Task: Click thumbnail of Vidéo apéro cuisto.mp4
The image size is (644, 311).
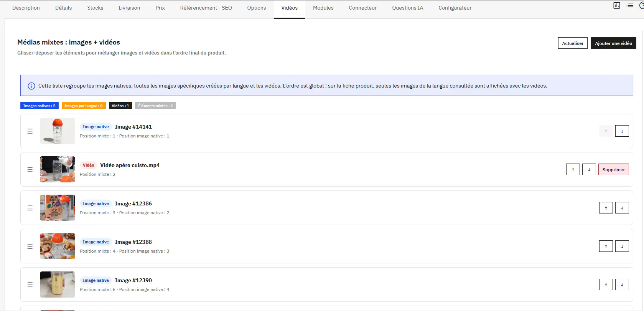Action: coord(58,169)
